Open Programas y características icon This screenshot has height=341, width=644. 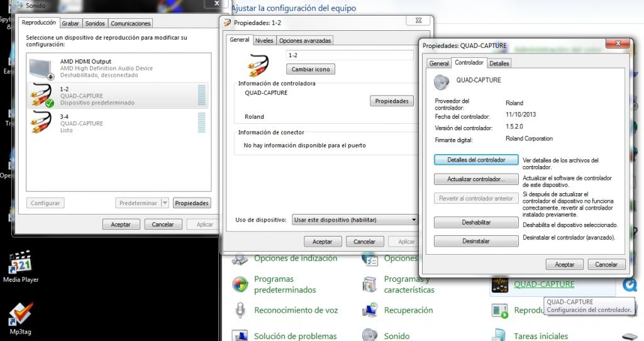pos(370,284)
